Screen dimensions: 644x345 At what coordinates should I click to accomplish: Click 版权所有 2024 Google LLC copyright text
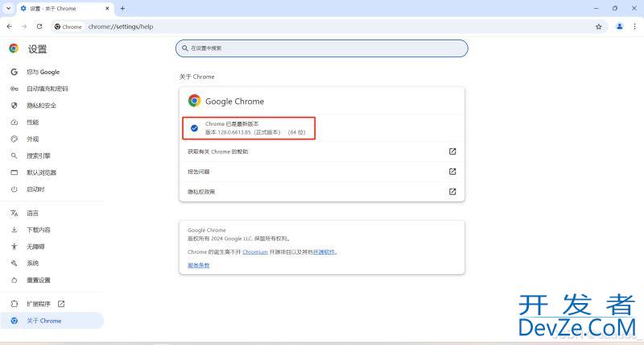[239, 239]
